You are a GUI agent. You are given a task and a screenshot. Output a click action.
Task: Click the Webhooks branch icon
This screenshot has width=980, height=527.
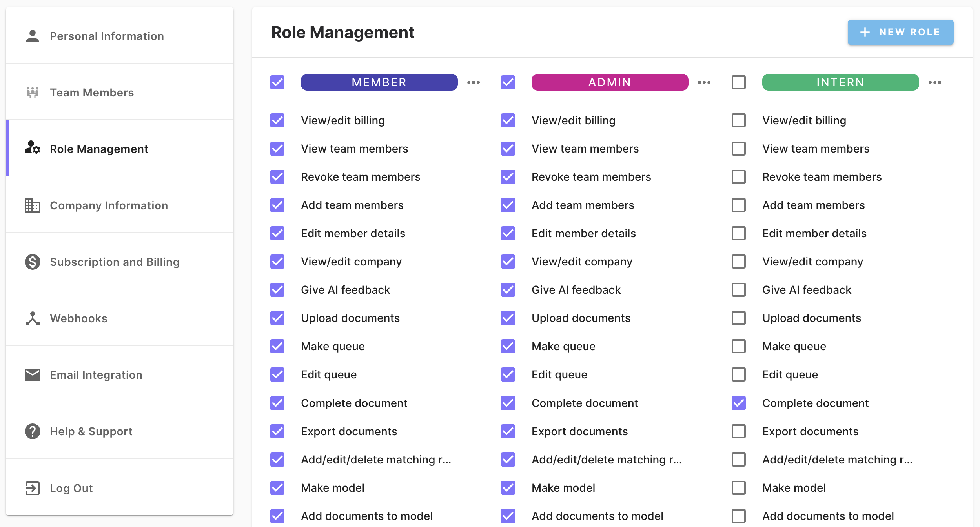click(x=33, y=318)
